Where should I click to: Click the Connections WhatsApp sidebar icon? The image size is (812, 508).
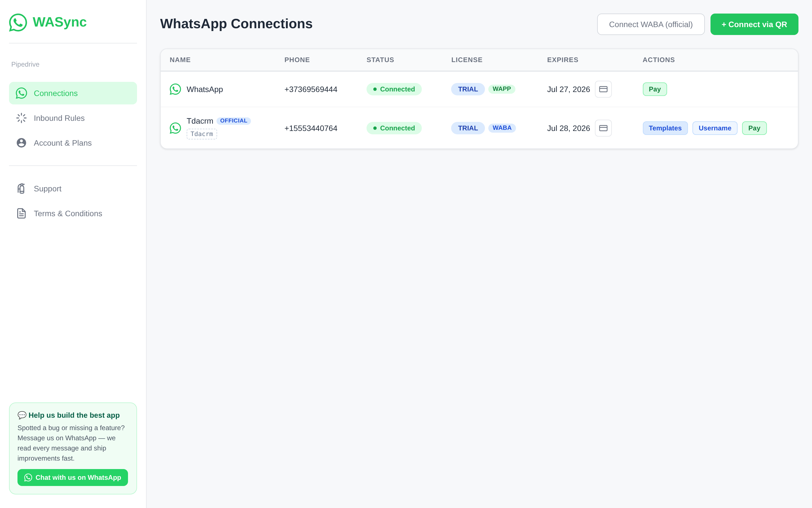21,93
